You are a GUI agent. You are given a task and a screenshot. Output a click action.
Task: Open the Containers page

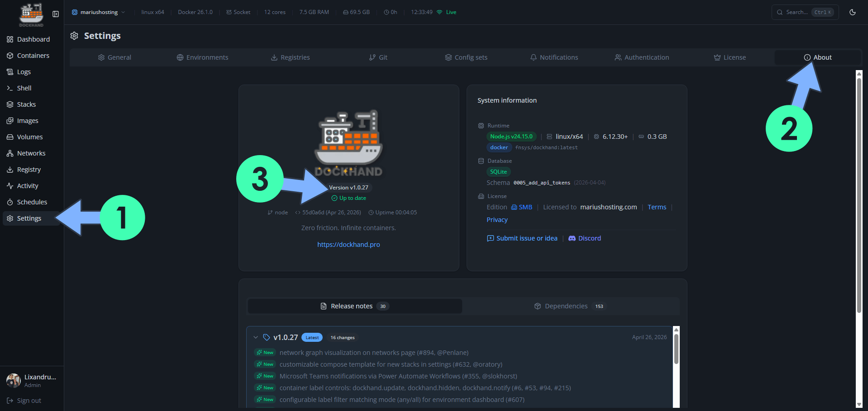pyautogui.click(x=33, y=55)
